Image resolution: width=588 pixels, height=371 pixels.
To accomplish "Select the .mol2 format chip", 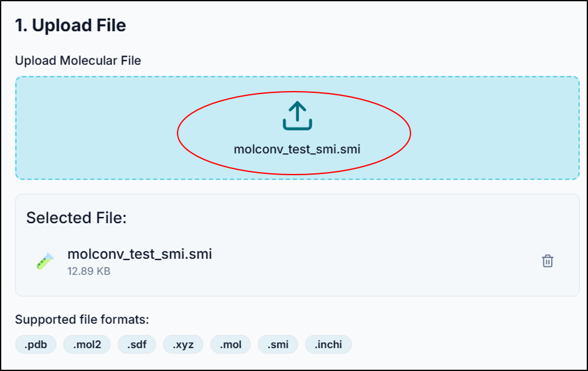I will click(86, 344).
